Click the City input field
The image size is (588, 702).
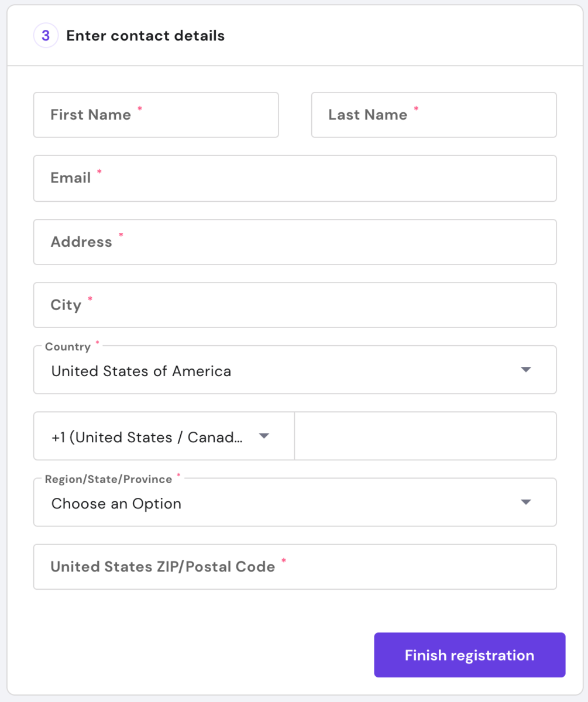295,305
